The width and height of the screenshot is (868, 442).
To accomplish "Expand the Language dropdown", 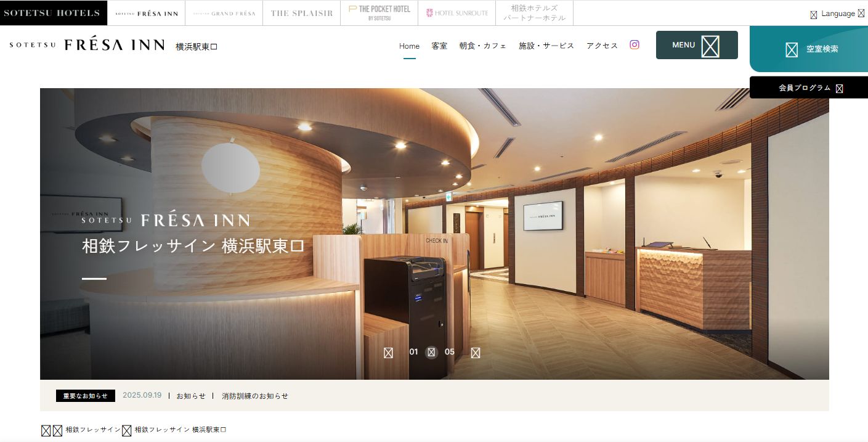I will pyautogui.click(x=837, y=14).
